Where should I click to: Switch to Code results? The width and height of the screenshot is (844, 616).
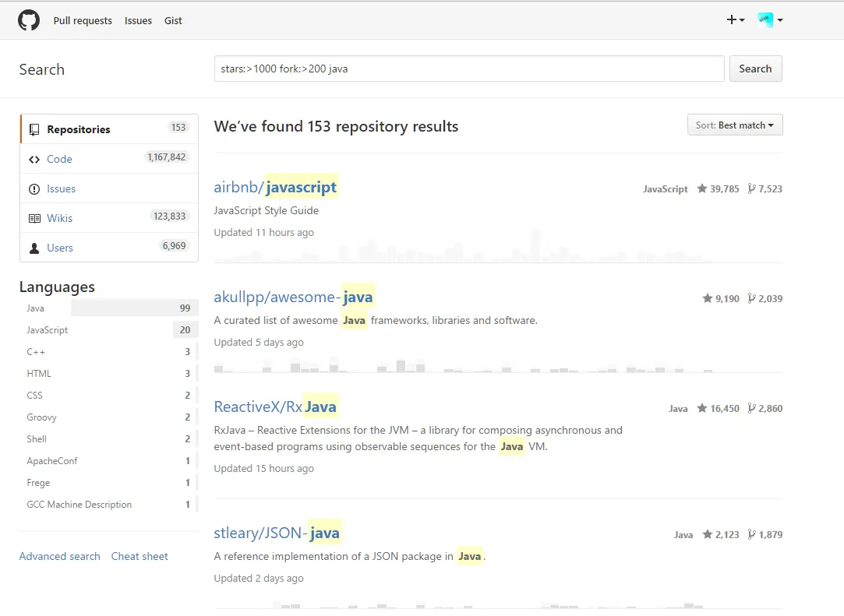[109, 159]
